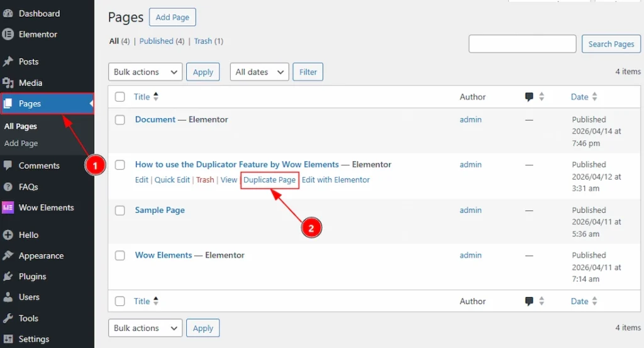Click the FAQs question mark icon

(8, 187)
